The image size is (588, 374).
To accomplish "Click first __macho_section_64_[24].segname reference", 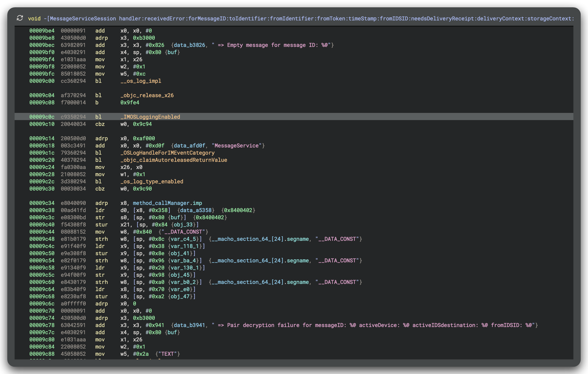I will (x=260, y=239).
